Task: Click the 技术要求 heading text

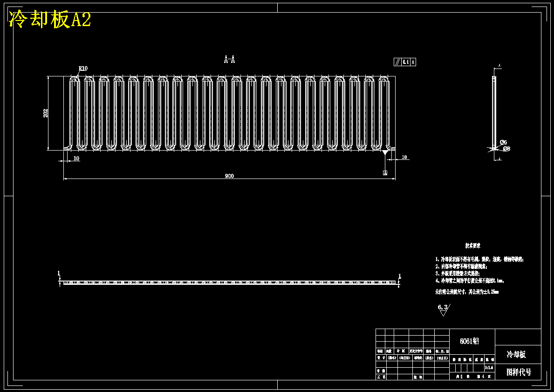Action: (472, 245)
